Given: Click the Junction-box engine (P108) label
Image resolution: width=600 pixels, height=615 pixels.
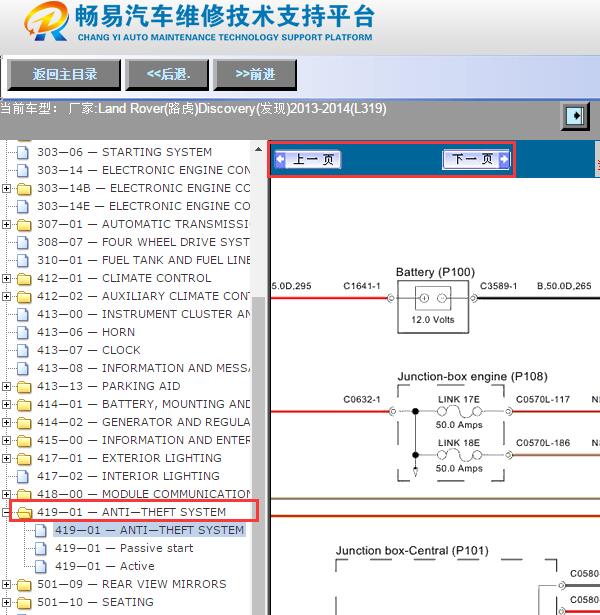Looking at the screenshot, I should [x=472, y=377].
